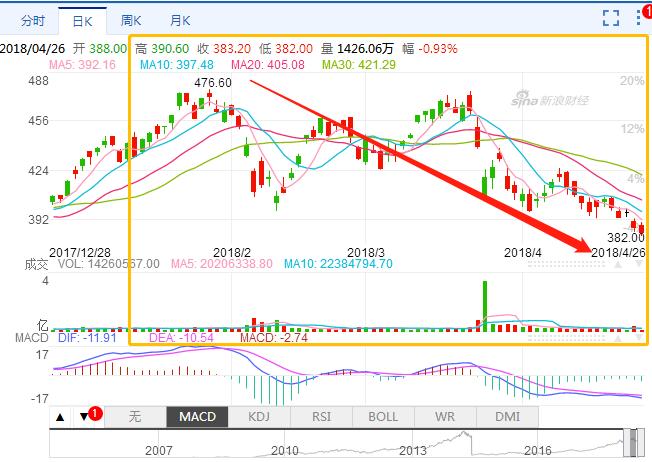Grab the left handle of the range selector
The height and width of the screenshot is (462, 652).
coord(626,443)
